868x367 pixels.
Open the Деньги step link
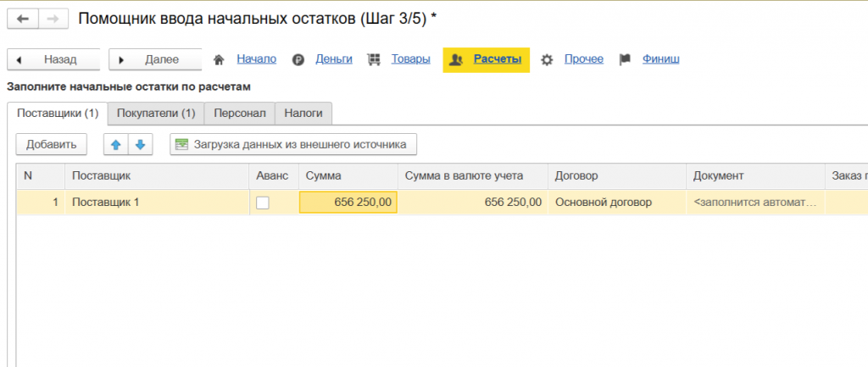coord(334,59)
